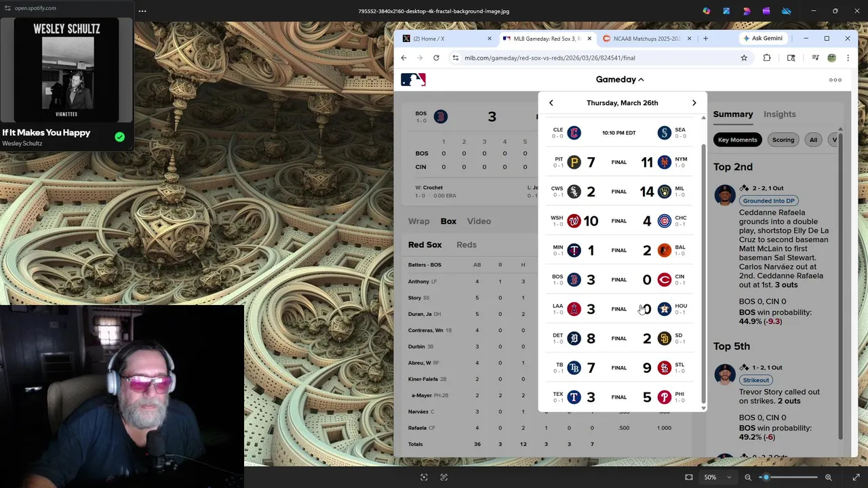Open the TEX vs PHI final game

pos(619,397)
